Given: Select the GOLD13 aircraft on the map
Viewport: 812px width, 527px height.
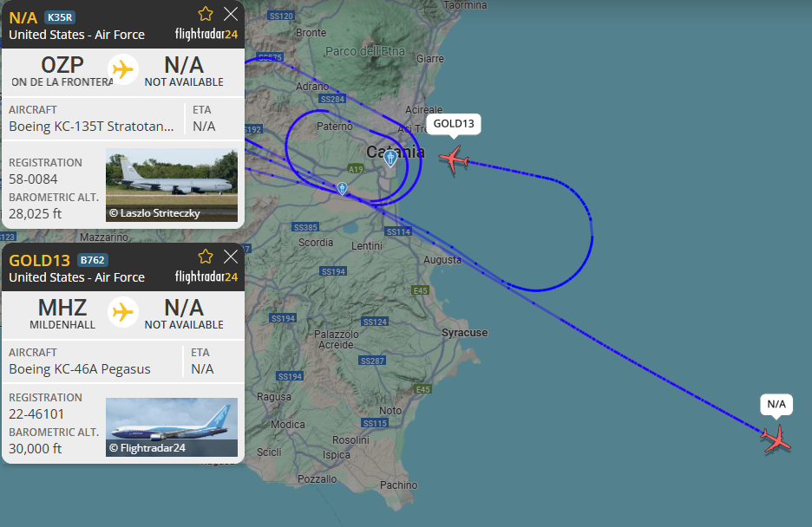Looking at the screenshot, I should pos(455,159).
